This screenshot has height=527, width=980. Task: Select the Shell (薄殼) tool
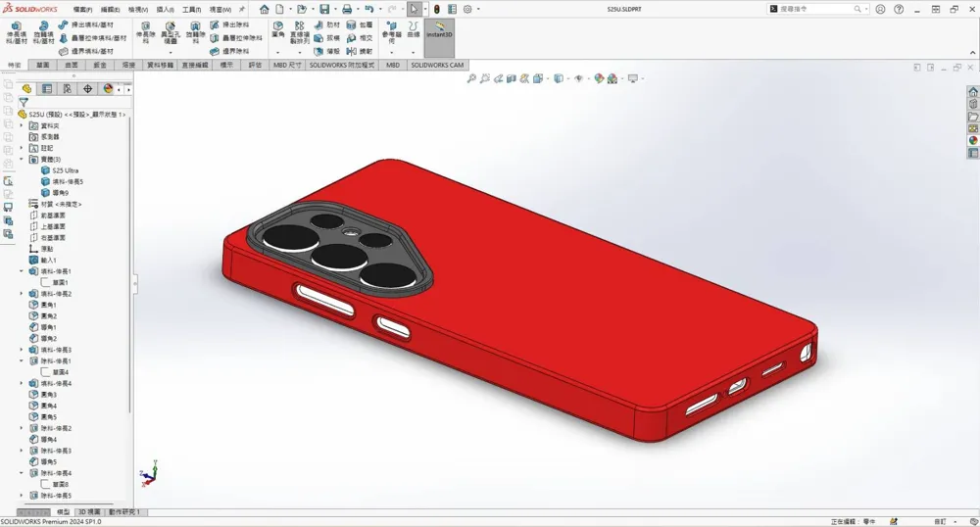(x=327, y=51)
